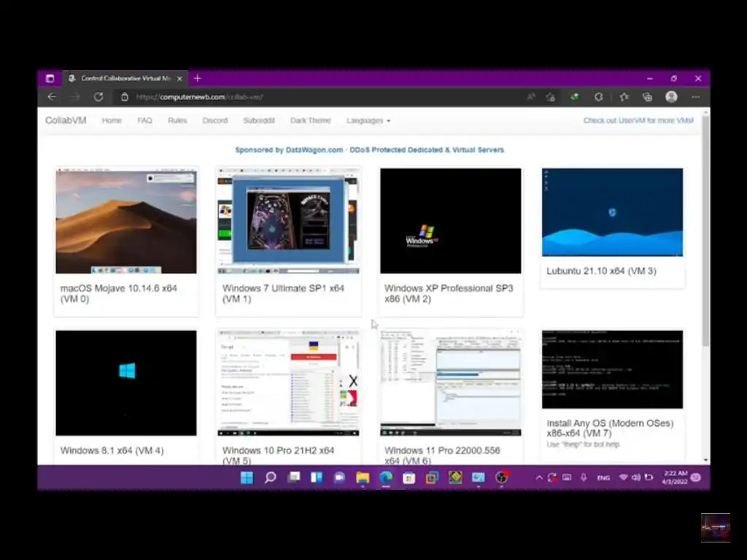This screenshot has height=560, width=747.
Task: Open the Wi-Fi network tray icon
Action: [623, 477]
